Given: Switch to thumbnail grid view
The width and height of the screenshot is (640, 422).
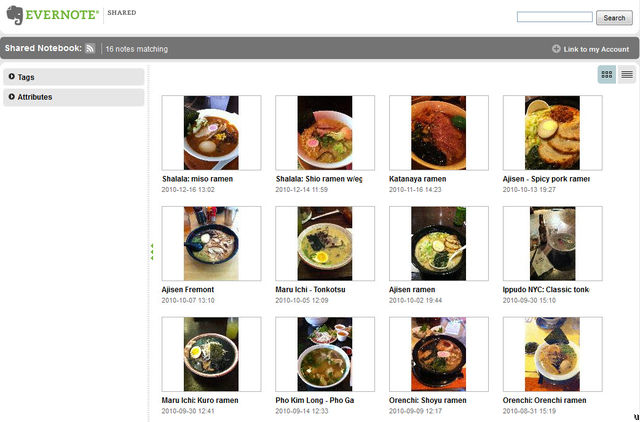Looking at the screenshot, I should pyautogui.click(x=607, y=75).
